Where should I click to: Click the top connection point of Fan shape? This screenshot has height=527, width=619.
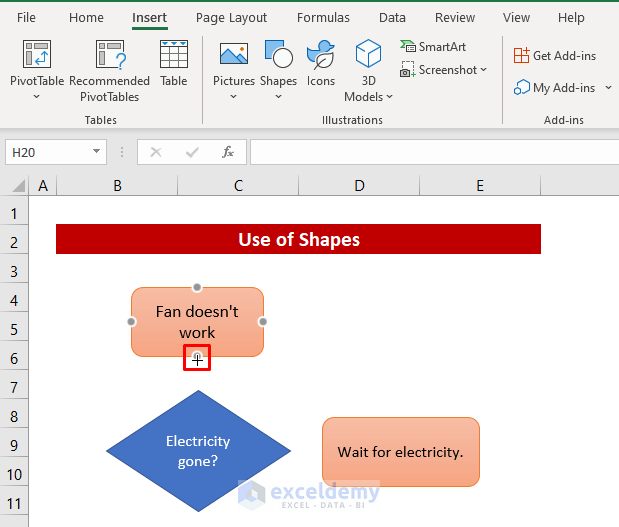(197, 287)
